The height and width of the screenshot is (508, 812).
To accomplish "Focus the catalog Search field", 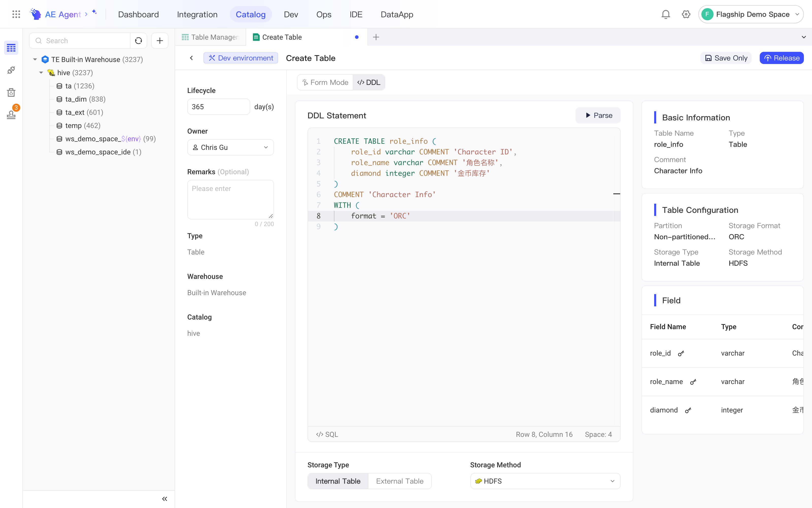I will pyautogui.click(x=80, y=41).
